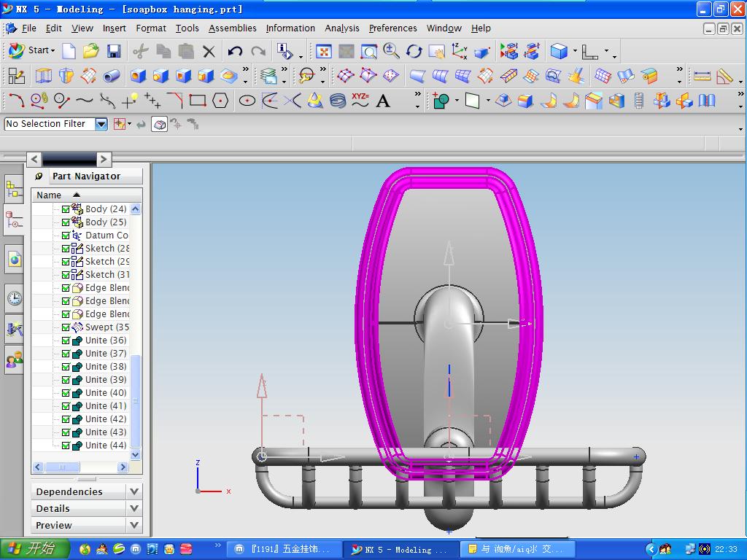Click the New file icon
The height and width of the screenshot is (560, 747).
tap(69, 51)
